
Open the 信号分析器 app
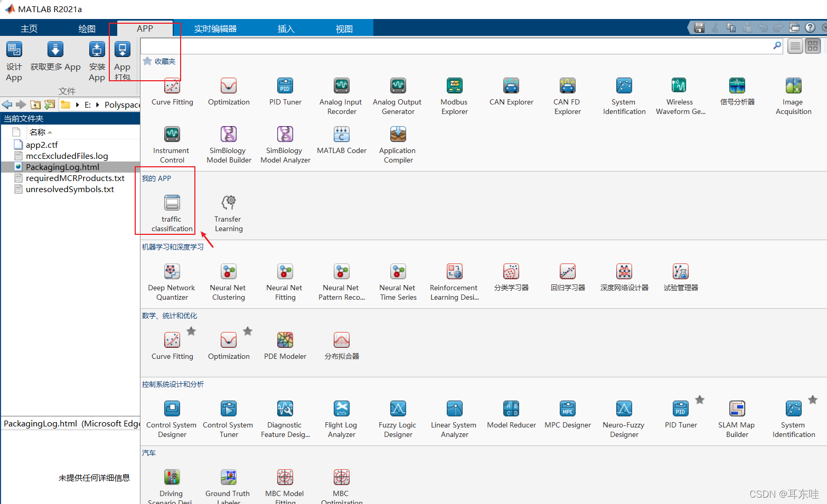click(x=737, y=92)
